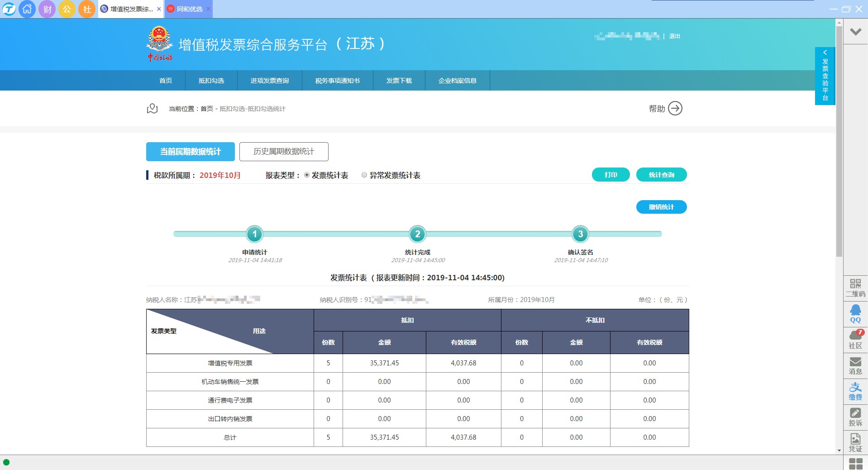Click the 打印 print button

point(610,175)
